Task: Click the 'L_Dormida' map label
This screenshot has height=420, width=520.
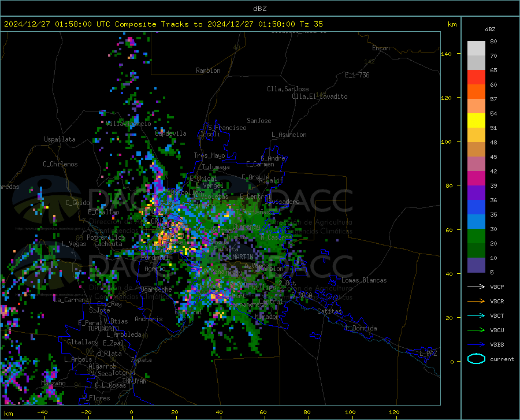Action: pyautogui.click(x=361, y=328)
